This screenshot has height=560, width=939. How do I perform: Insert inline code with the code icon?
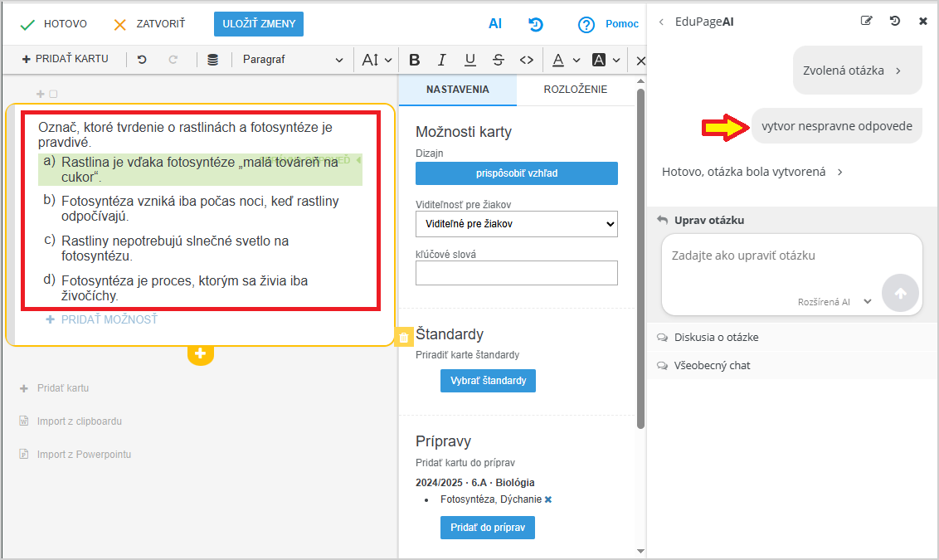[526, 60]
